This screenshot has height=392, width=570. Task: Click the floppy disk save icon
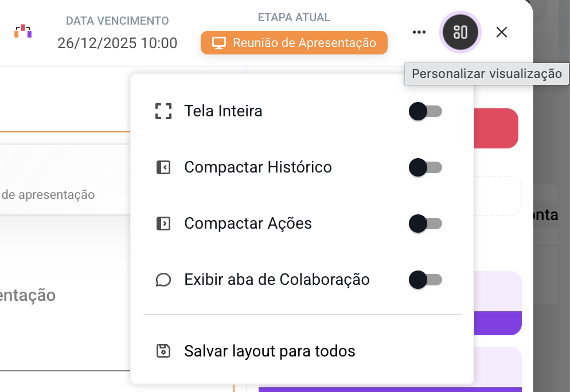163,351
